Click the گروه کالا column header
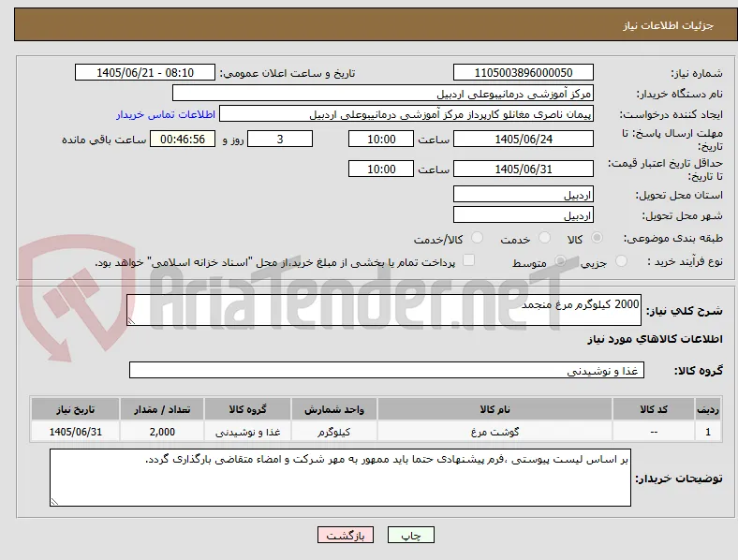The height and width of the screenshot is (560, 738). click(x=247, y=409)
